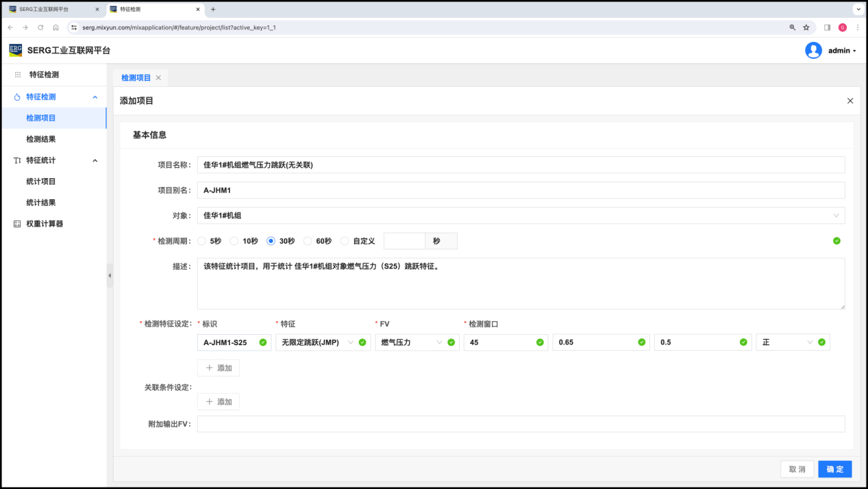
Task: Click the 取消 cancel button
Action: click(797, 469)
